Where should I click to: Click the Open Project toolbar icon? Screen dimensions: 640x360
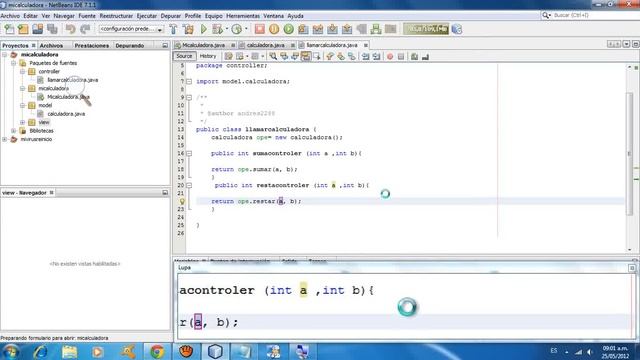tap(38, 29)
